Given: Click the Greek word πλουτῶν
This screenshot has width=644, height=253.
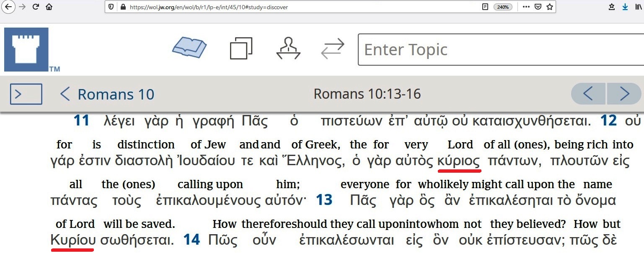Looking at the screenshot, I should click(579, 162).
